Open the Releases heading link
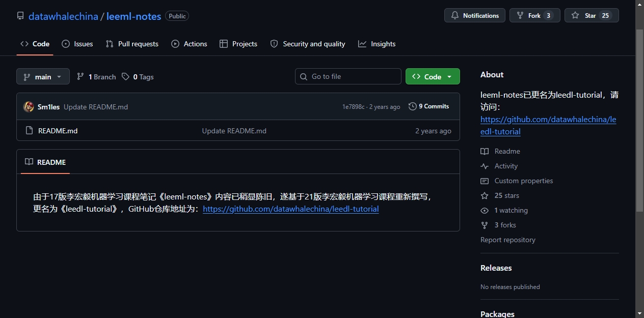Viewport: 644px width, 318px height. pos(496,268)
